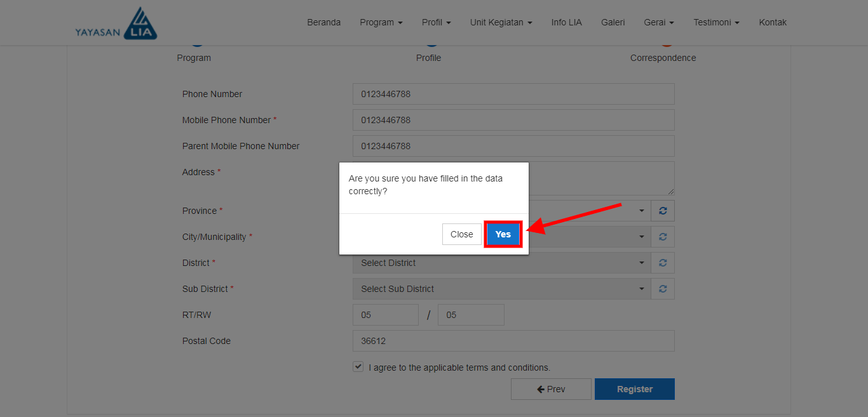Go to the Beranda page

[x=323, y=22]
